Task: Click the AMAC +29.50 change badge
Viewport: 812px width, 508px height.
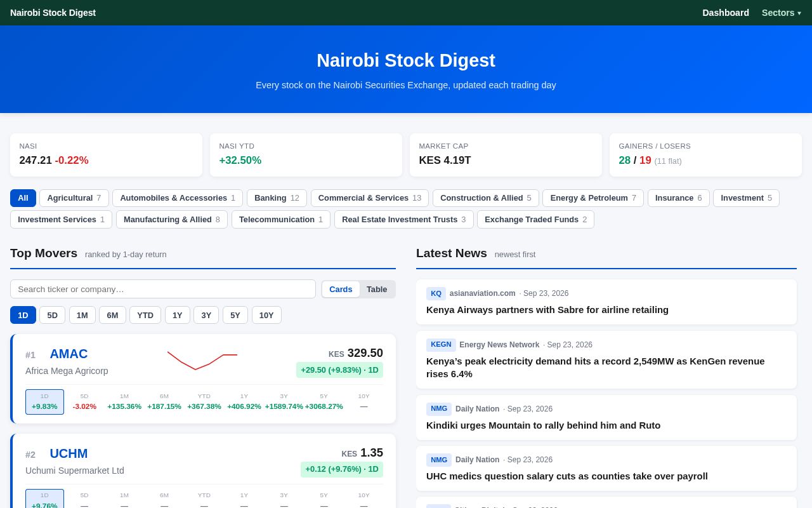Action: pyautogui.click(x=339, y=370)
